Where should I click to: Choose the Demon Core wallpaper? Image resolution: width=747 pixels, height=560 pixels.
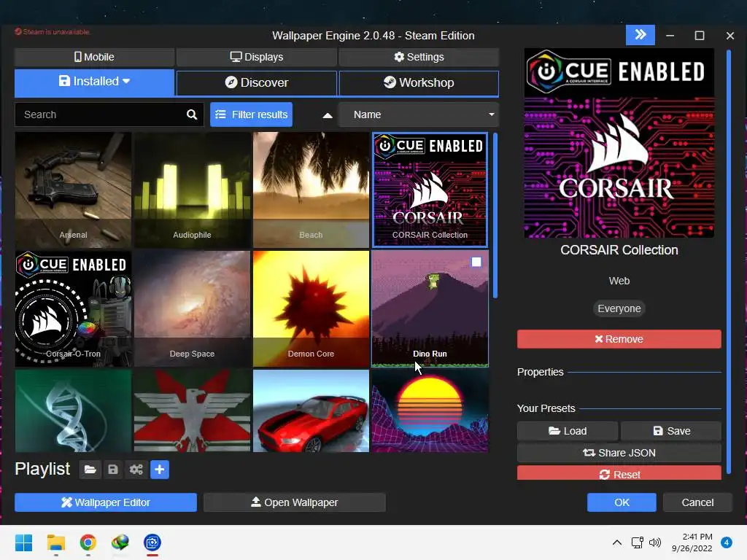[311, 309]
